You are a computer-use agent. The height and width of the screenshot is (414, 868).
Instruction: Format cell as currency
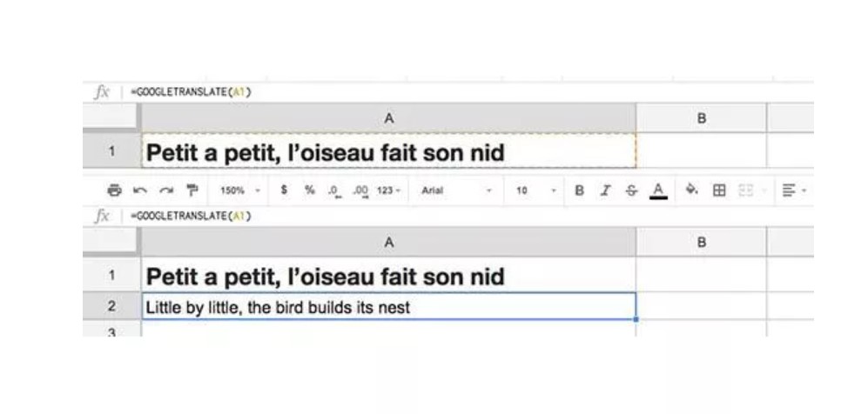coord(284,190)
